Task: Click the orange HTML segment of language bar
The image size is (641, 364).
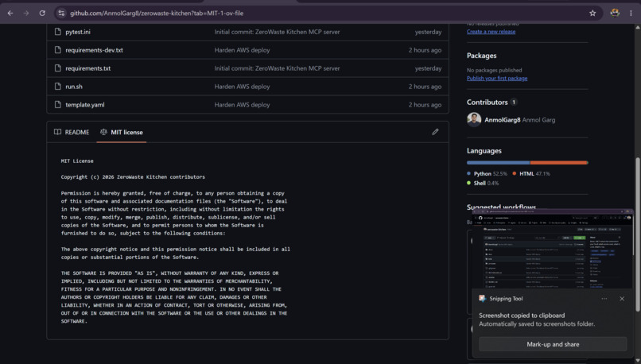Action: [x=558, y=163]
